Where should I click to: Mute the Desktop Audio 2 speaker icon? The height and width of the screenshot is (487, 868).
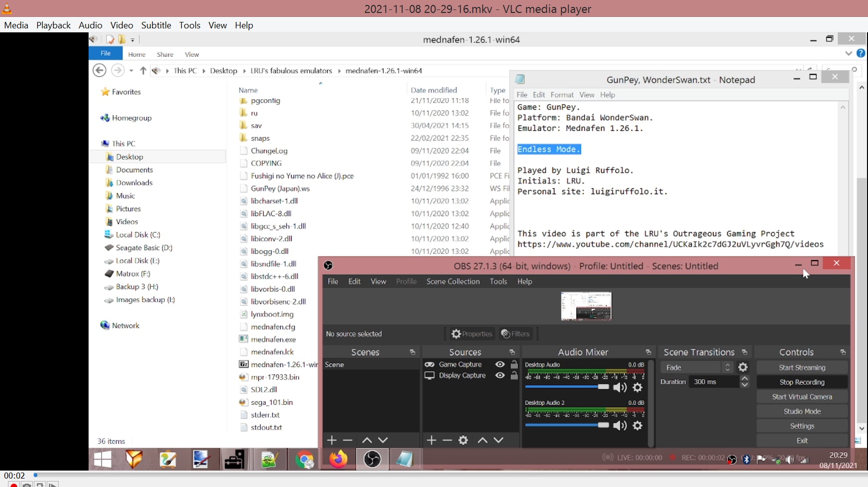[620, 426]
